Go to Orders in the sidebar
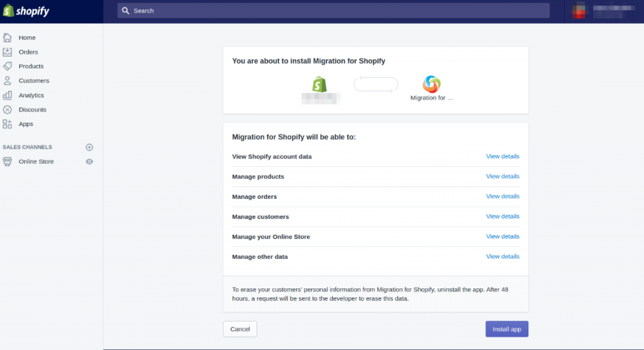644x350 pixels. point(28,52)
